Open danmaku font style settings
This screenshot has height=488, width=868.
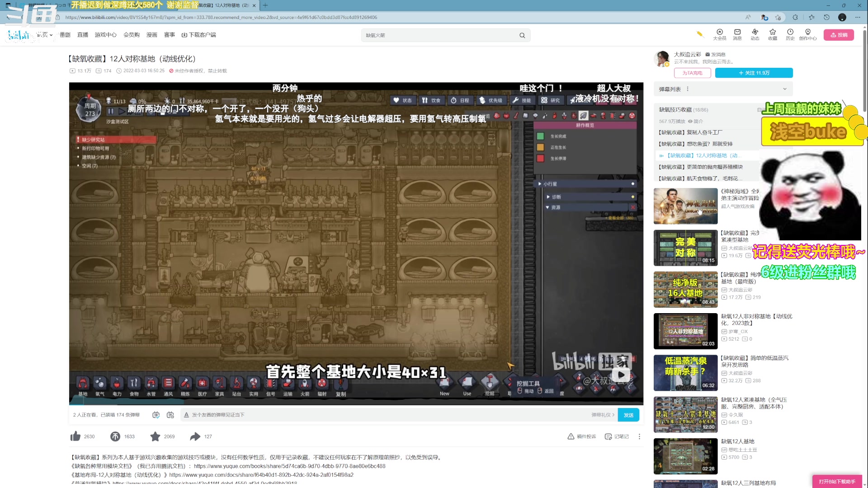coord(186,415)
